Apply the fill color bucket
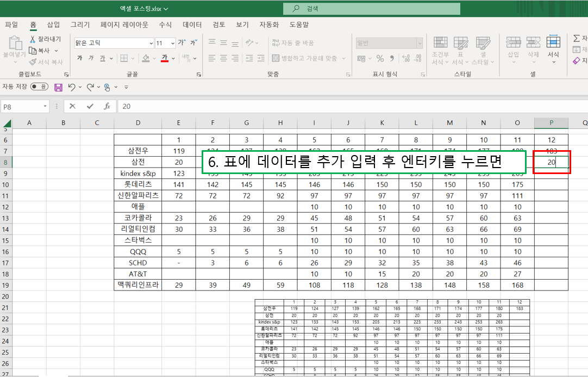588x377 pixels. click(146, 58)
